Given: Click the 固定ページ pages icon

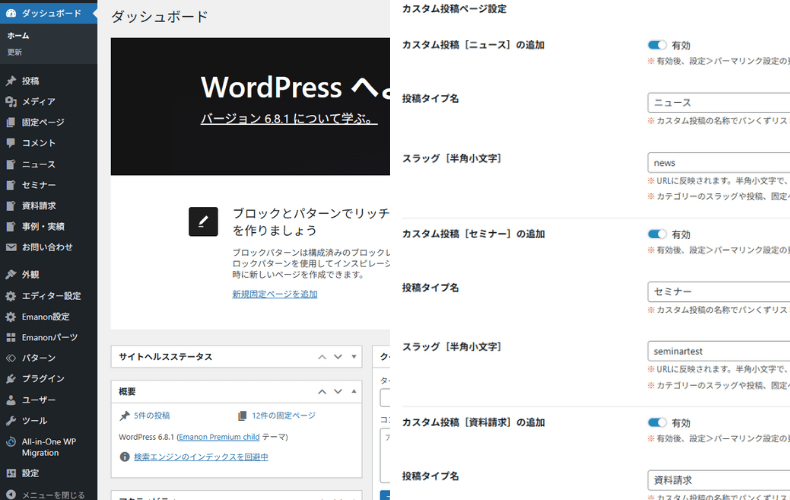Looking at the screenshot, I should coord(11,122).
